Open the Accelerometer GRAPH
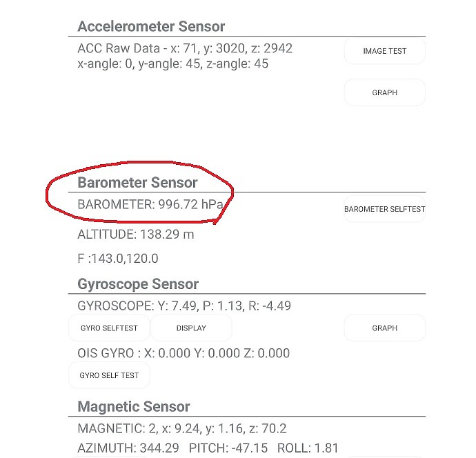 coord(384,92)
